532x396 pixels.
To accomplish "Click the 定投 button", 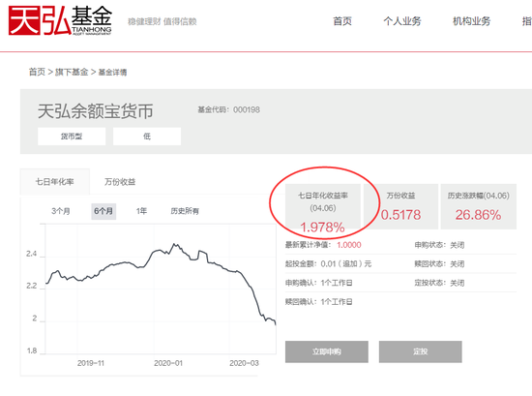I will click(421, 351).
